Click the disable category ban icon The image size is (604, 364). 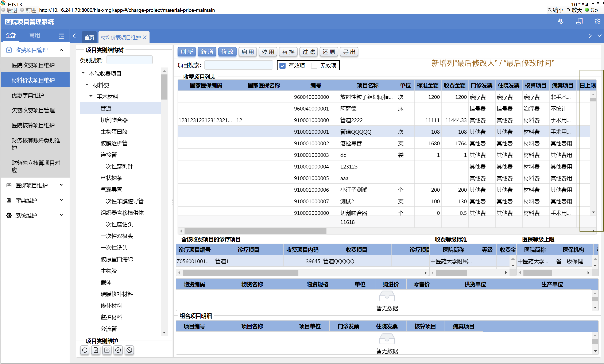[129, 350]
